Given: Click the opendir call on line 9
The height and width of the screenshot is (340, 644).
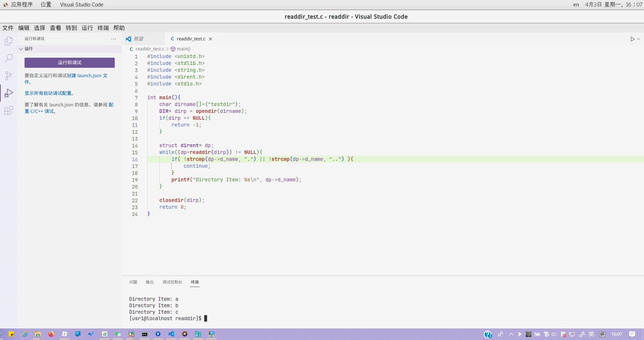Looking at the screenshot, I should coord(206,111).
